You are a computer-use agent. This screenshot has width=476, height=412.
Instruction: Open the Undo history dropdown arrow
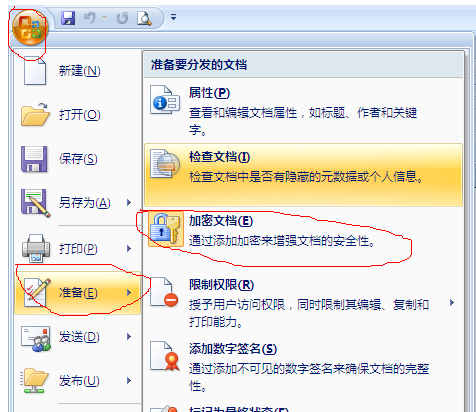pos(105,18)
